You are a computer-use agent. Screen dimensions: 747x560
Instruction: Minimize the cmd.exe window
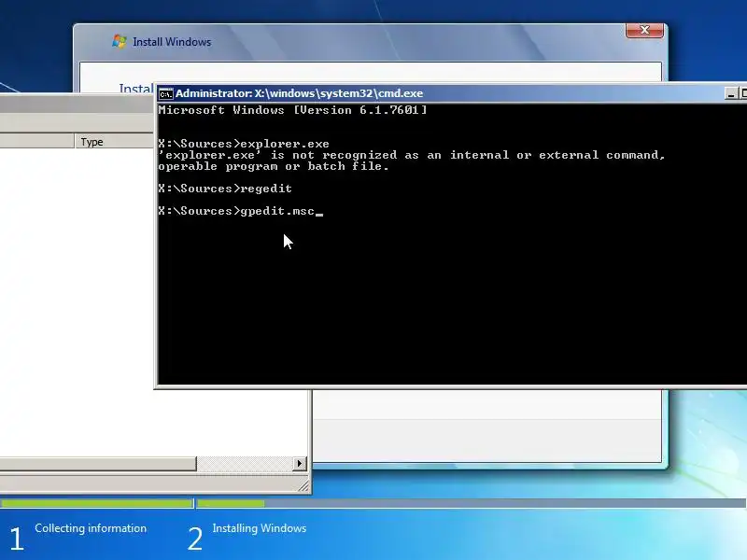[x=731, y=94]
